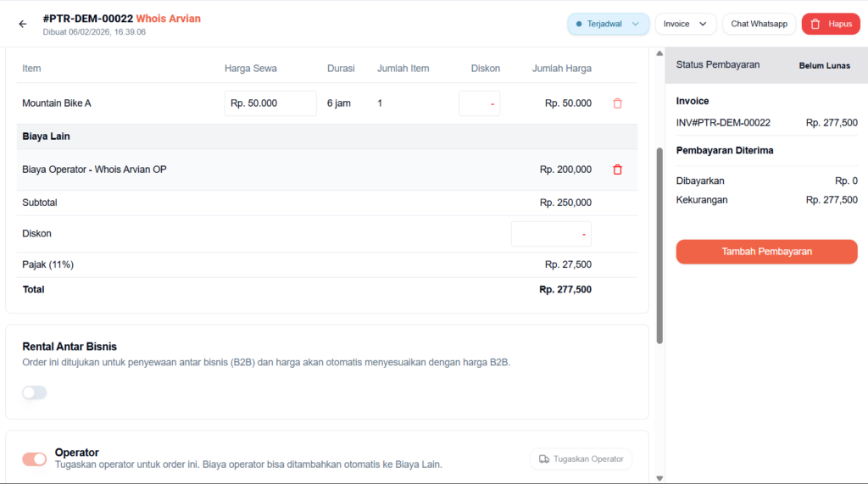Image resolution: width=868 pixels, height=484 pixels.
Task: Click the Harga Sewa field showing Rp. 50.000
Action: pyautogui.click(x=270, y=103)
